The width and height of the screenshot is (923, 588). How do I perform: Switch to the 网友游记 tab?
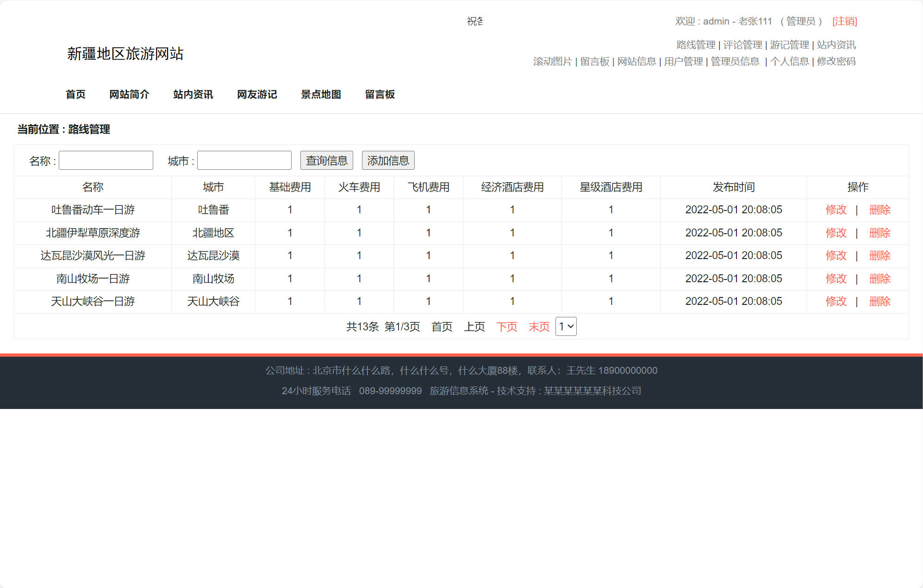tap(257, 94)
